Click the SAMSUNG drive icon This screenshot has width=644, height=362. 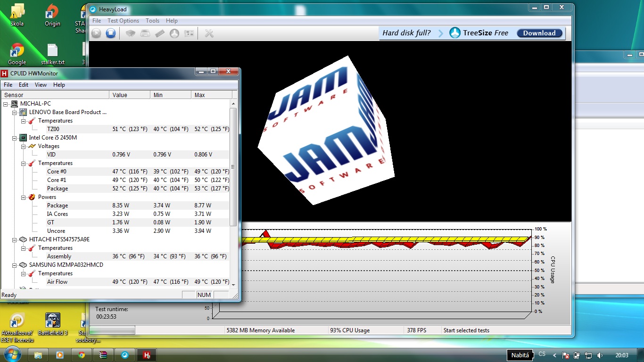tap(23, 265)
